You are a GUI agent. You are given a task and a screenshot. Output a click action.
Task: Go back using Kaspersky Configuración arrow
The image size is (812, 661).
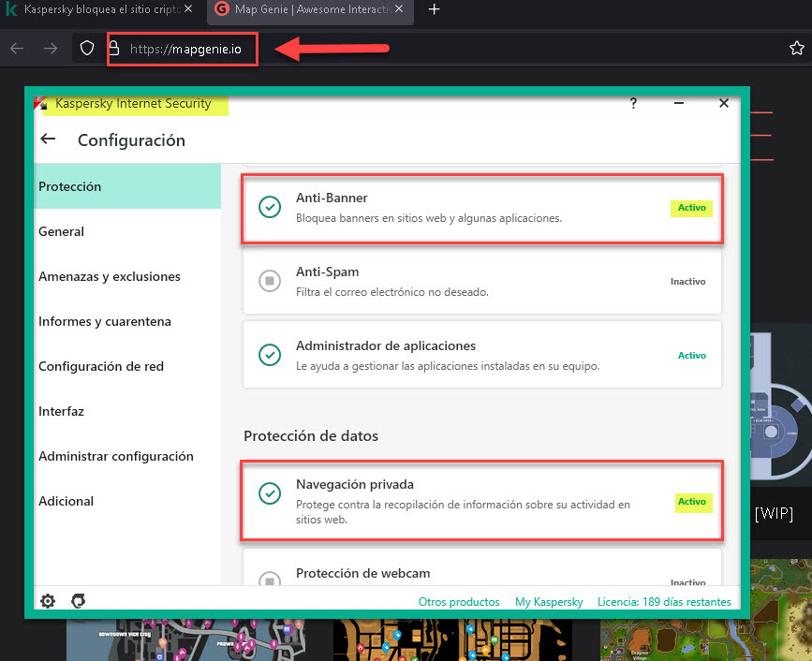pos(48,139)
